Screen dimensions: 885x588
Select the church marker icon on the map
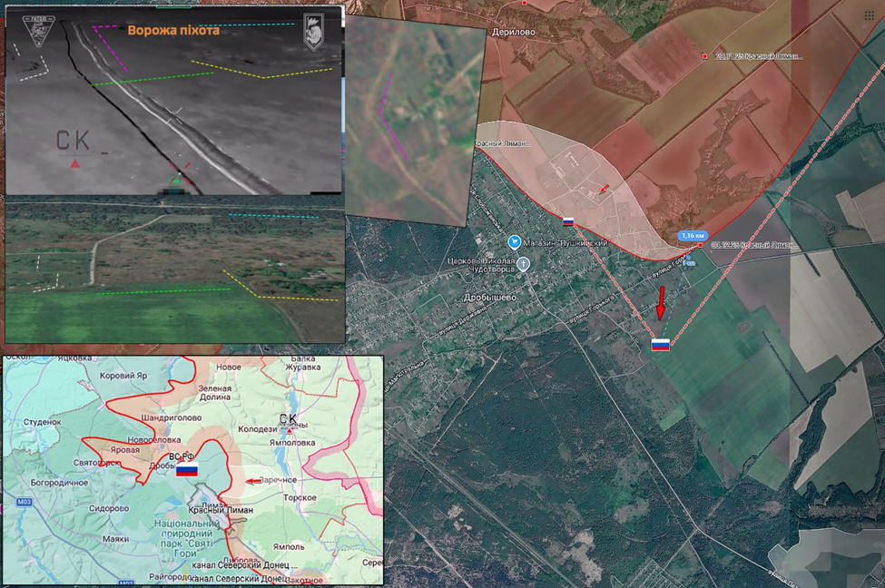pyautogui.click(x=524, y=264)
